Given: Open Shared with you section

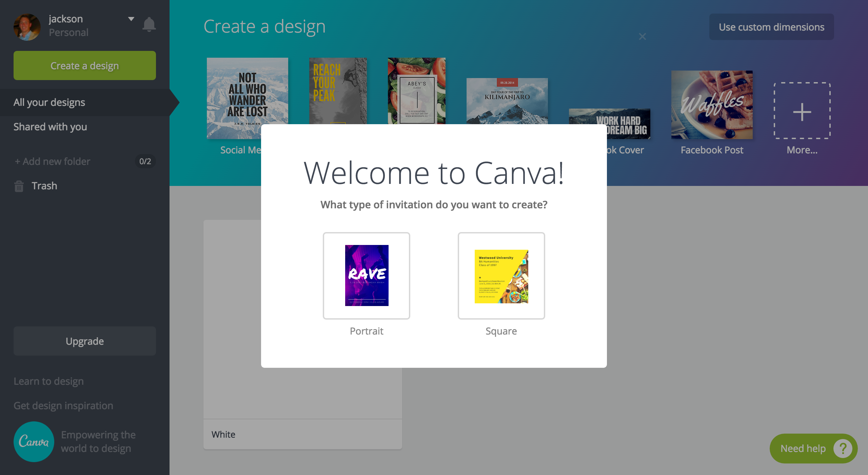Looking at the screenshot, I should point(50,126).
